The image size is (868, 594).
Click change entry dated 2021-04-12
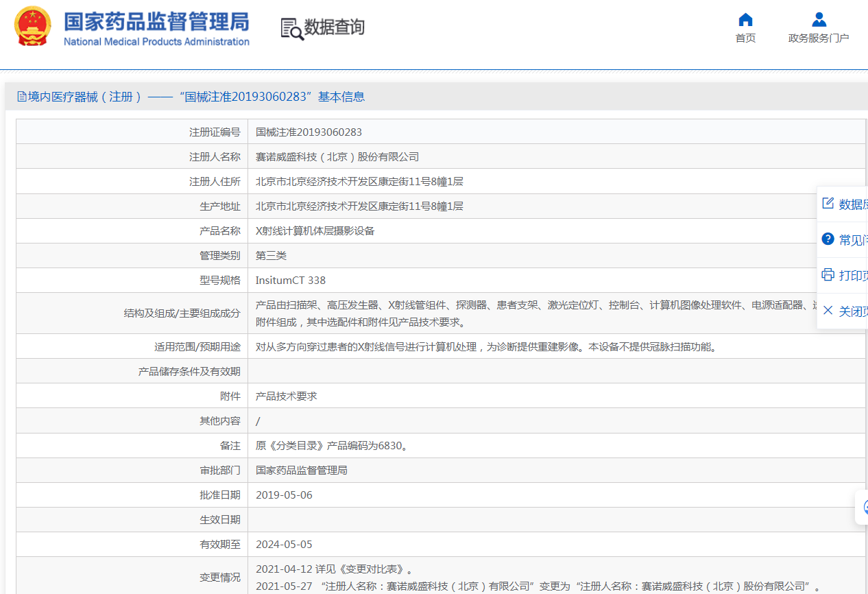pyautogui.click(x=335, y=569)
